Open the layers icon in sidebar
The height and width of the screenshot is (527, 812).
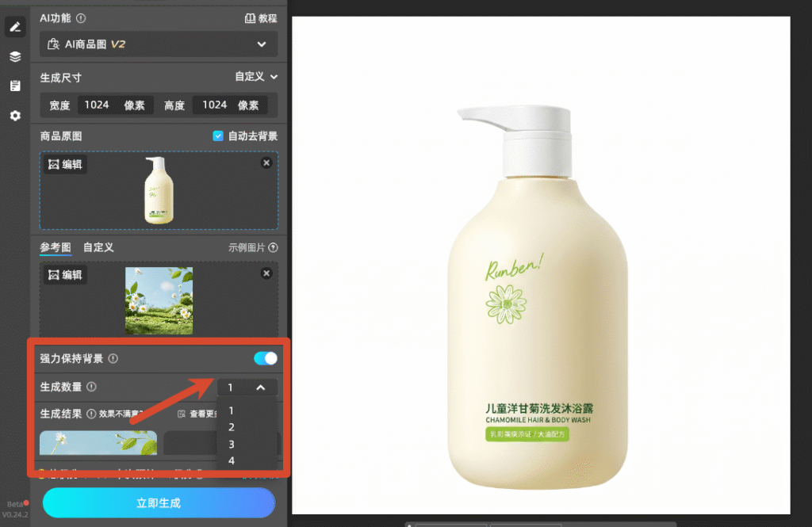pos(15,56)
